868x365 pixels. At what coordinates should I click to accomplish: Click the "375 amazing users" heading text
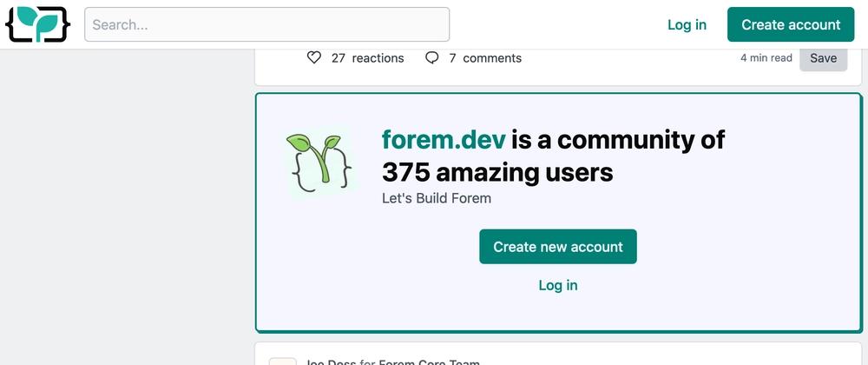[x=497, y=173]
